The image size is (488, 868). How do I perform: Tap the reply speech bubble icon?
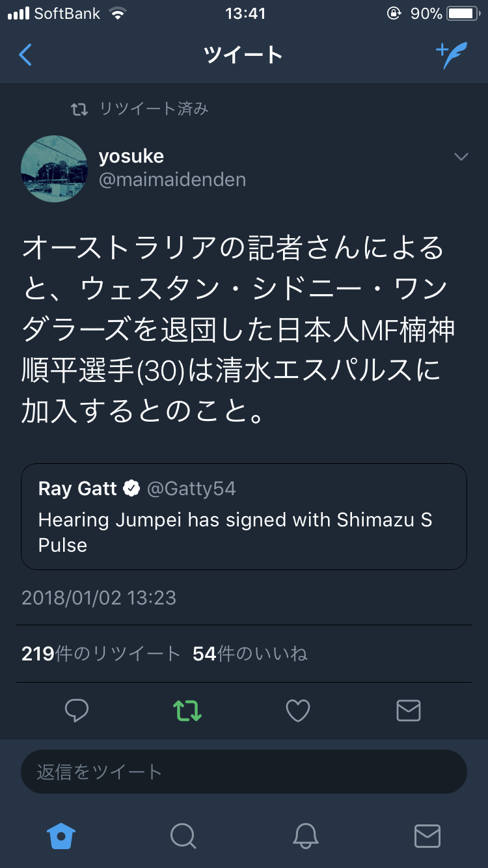pyautogui.click(x=77, y=711)
